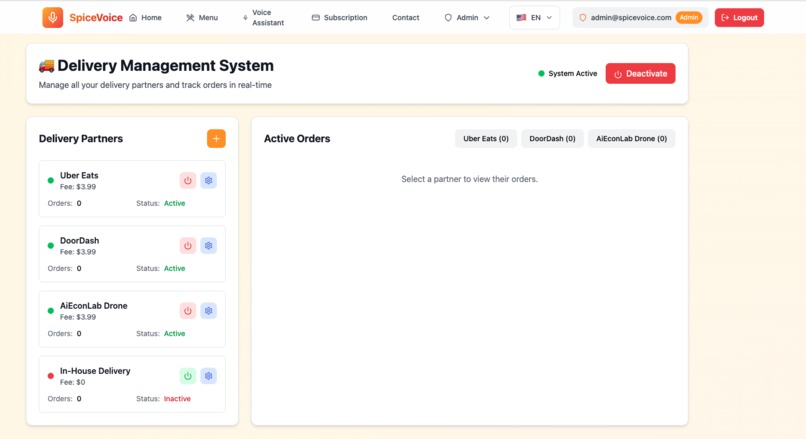Open the Home nav item
The image size is (806, 439).
[x=145, y=17]
